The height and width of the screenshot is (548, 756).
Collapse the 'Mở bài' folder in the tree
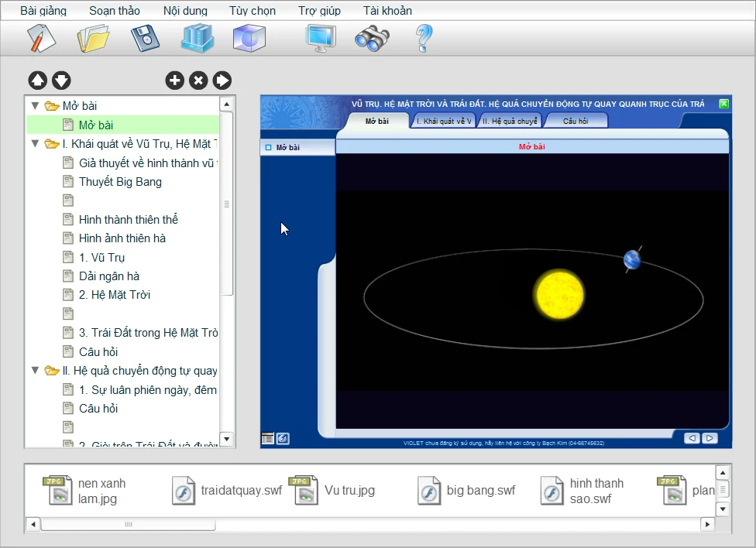[35, 105]
